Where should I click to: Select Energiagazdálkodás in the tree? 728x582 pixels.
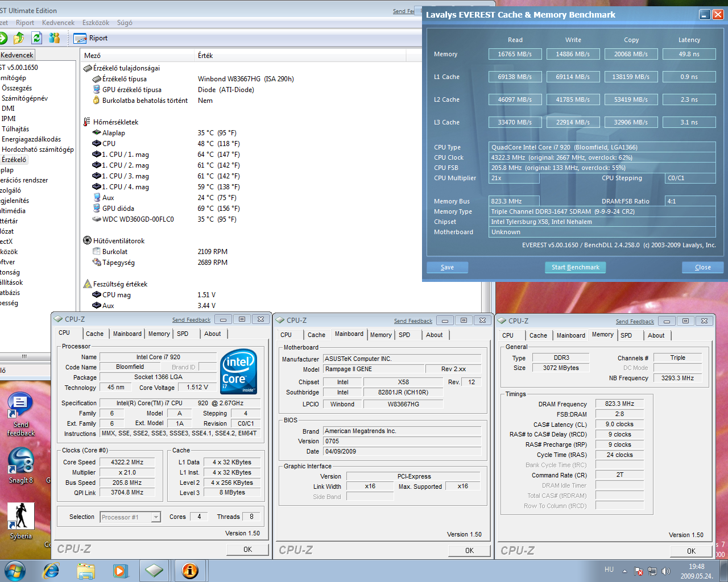pos(31,139)
